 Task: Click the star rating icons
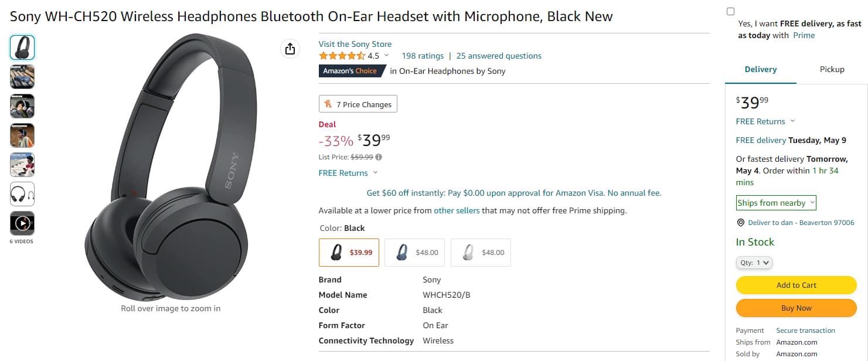click(x=342, y=56)
